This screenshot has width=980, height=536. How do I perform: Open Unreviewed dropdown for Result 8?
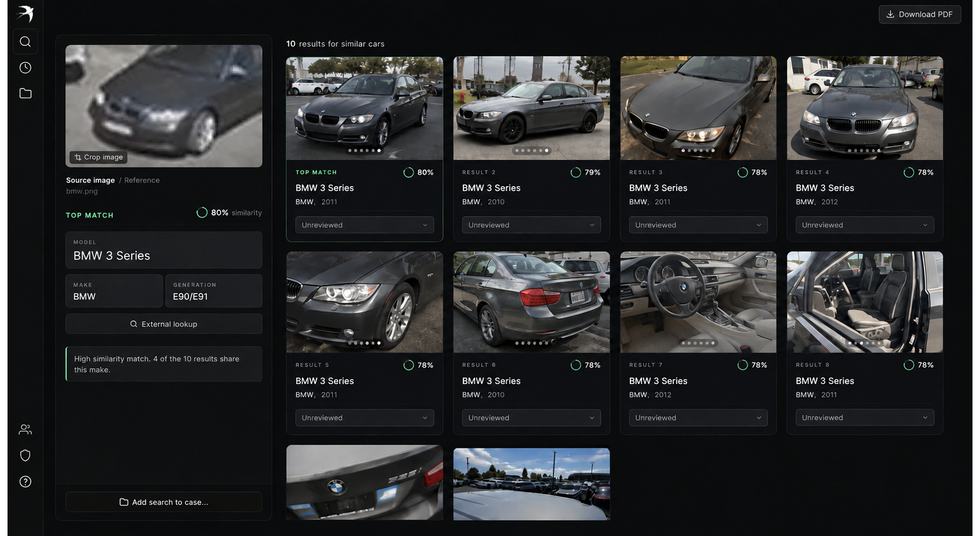tap(865, 417)
